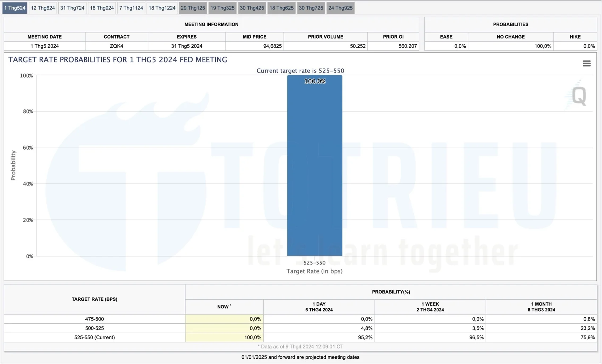
Task: Open the 29 Thg125 projected meeting tab
Action: pos(193,7)
